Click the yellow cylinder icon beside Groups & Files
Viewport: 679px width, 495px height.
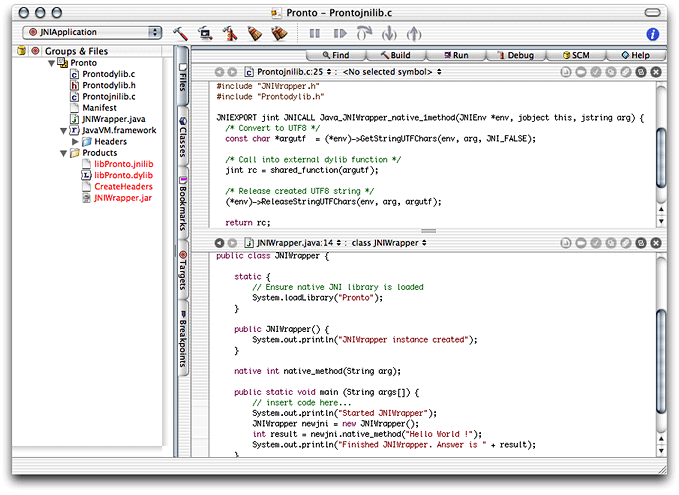tap(21, 51)
